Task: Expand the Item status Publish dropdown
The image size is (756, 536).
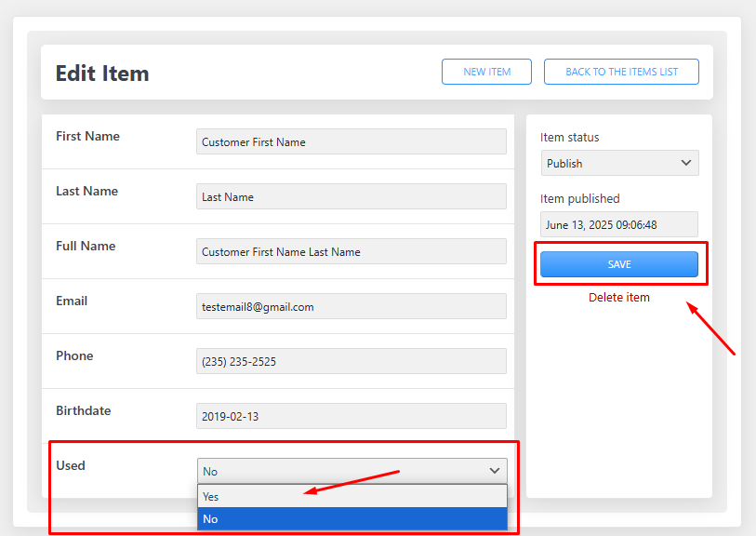Action: pyautogui.click(x=619, y=164)
